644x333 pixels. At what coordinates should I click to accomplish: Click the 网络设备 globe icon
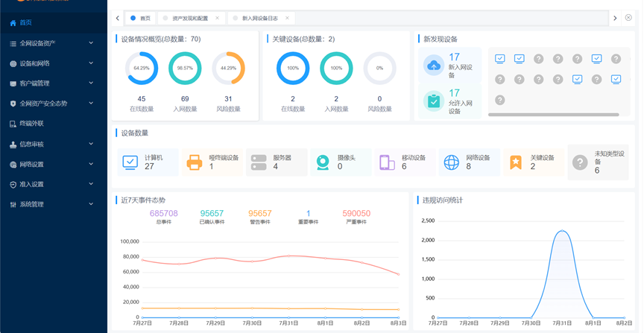tap(452, 162)
